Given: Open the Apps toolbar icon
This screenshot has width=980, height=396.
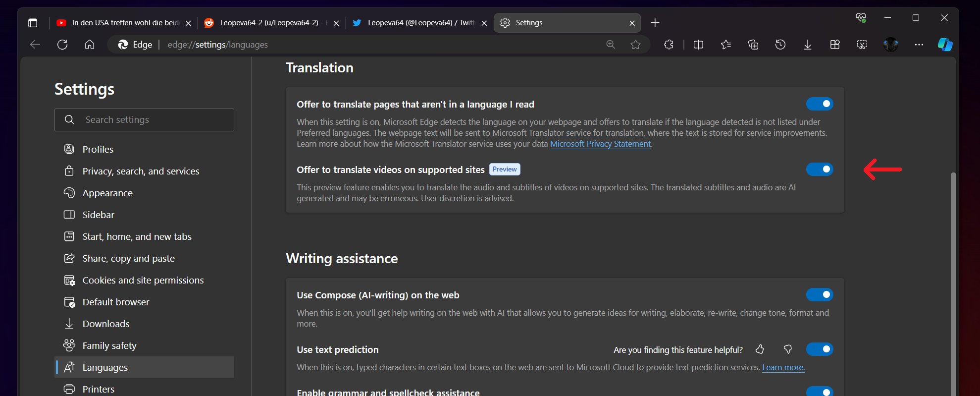Looking at the screenshot, I should (x=835, y=45).
